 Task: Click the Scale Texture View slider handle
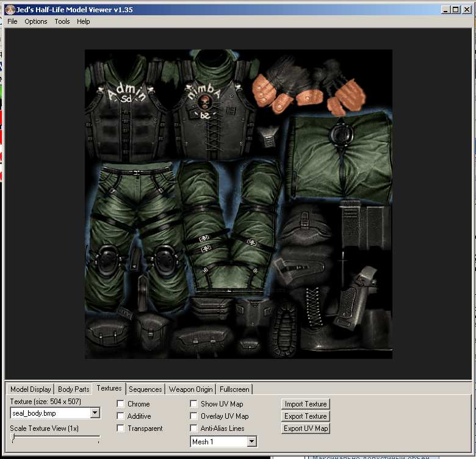(x=12, y=438)
